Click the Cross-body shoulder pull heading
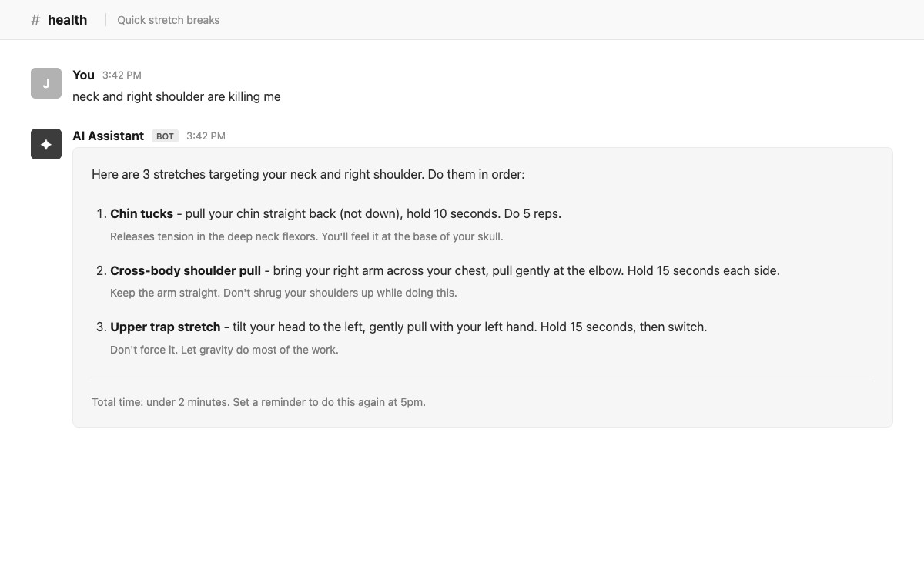 tap(186, 270)
